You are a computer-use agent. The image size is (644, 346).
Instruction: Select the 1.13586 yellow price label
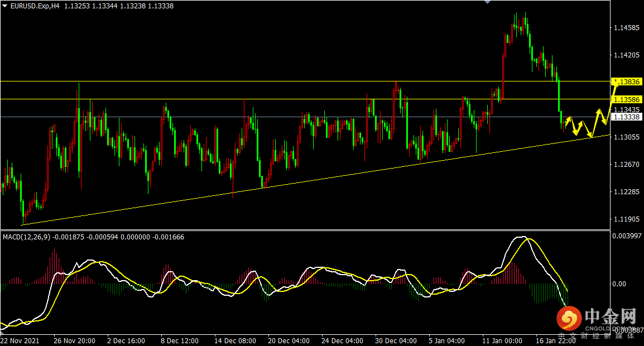tap(626, 99)
